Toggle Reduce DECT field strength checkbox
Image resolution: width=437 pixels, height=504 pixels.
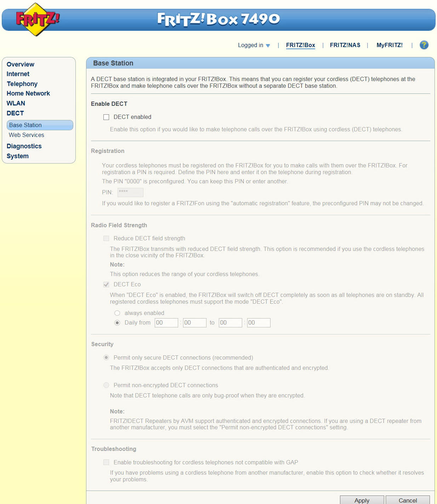click(x=106, y=239)
